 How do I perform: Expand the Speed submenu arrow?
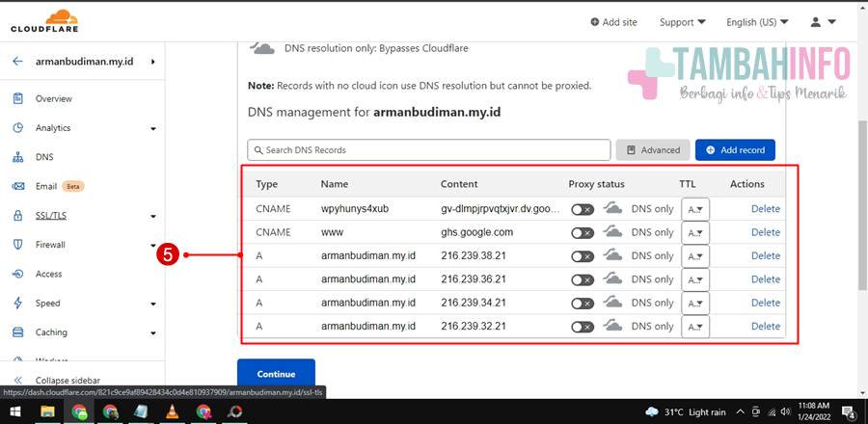tap(153, 304)
